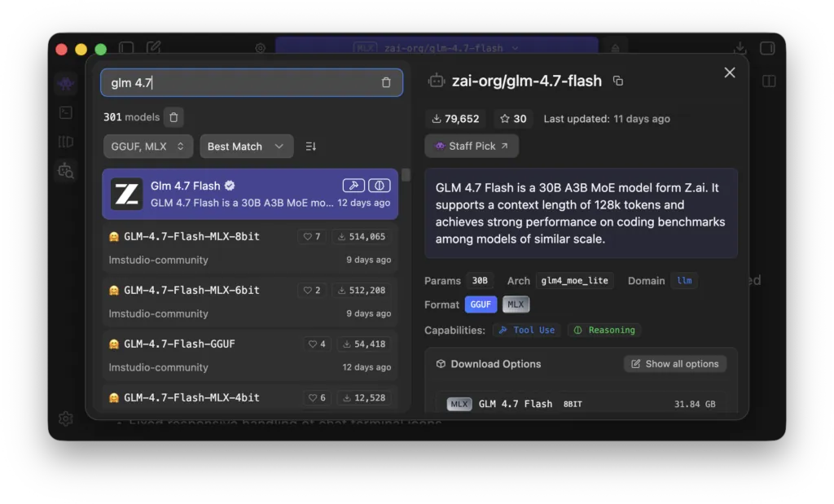This screenshot has width=834, height=504.
Task: Select the GGUF format toggle
Action: pos(481,305)
